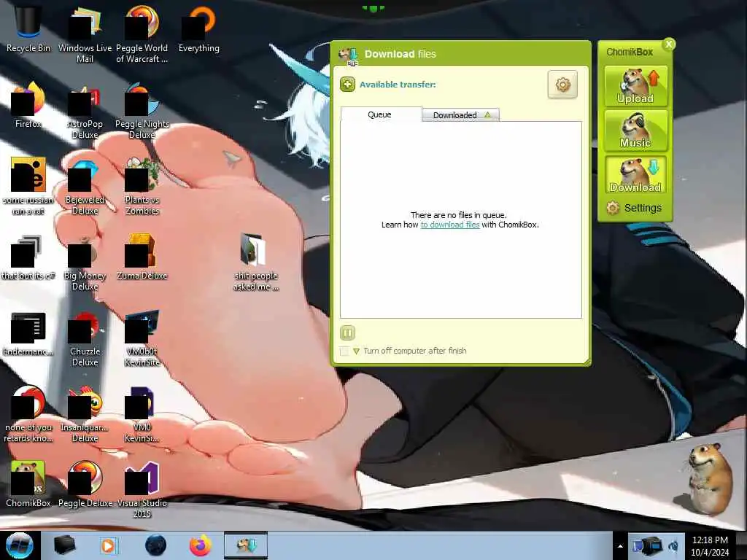This screenshot has width=747, height=560.
Task: Select Insaniquarium Deluxe desktop icon
Action: coord(85,413)
